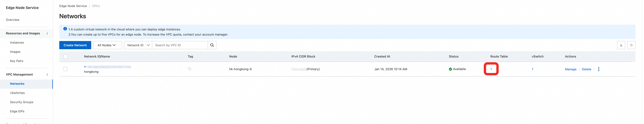Click the refresh list icon
The height and width of the screenshot is (124, 644).
(631, 45)
